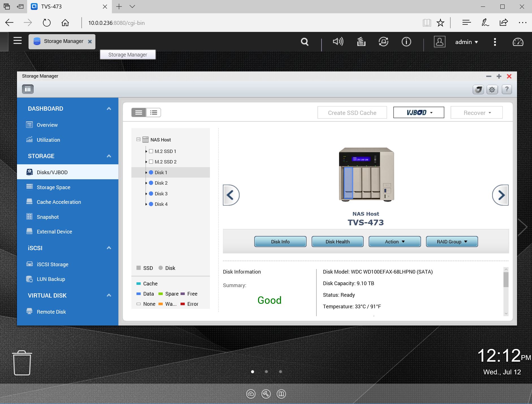The image size is (532, 404).
Task: Open the Snapshot section
Action: (x=48, y=217)
